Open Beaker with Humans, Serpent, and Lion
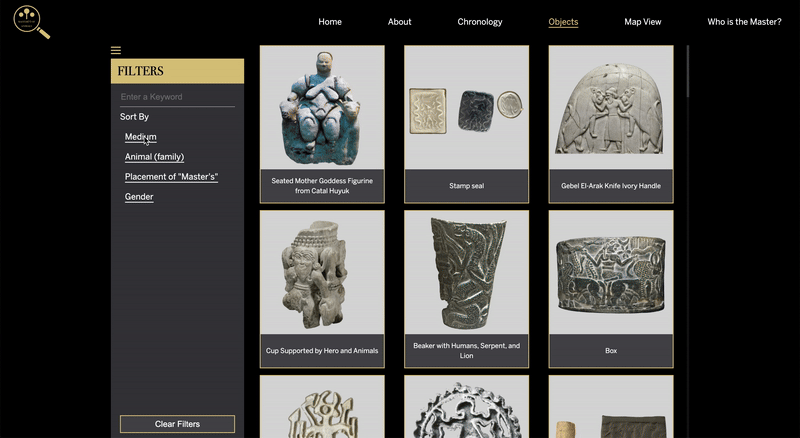 466,289
